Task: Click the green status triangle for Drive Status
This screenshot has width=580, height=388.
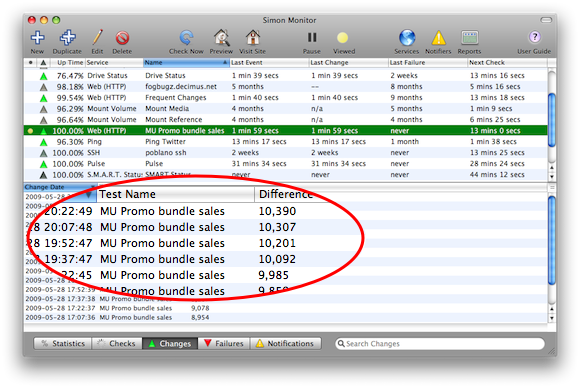Action: pos(44,76)
